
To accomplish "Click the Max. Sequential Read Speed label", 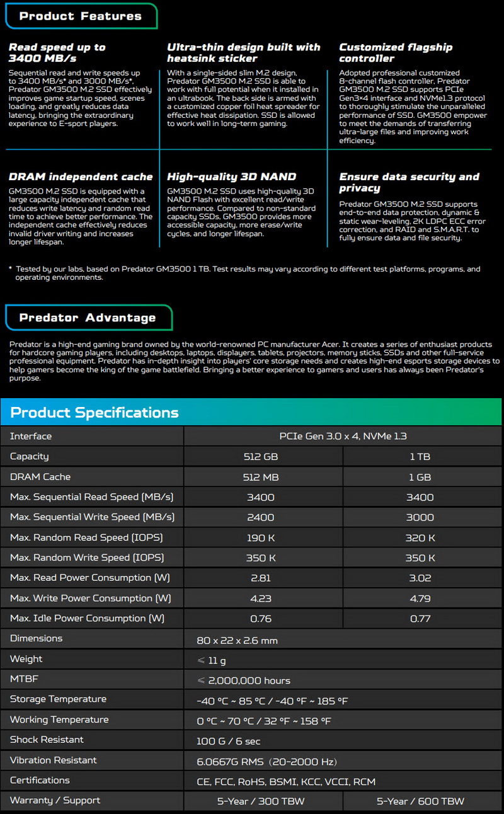I will 92,497.
